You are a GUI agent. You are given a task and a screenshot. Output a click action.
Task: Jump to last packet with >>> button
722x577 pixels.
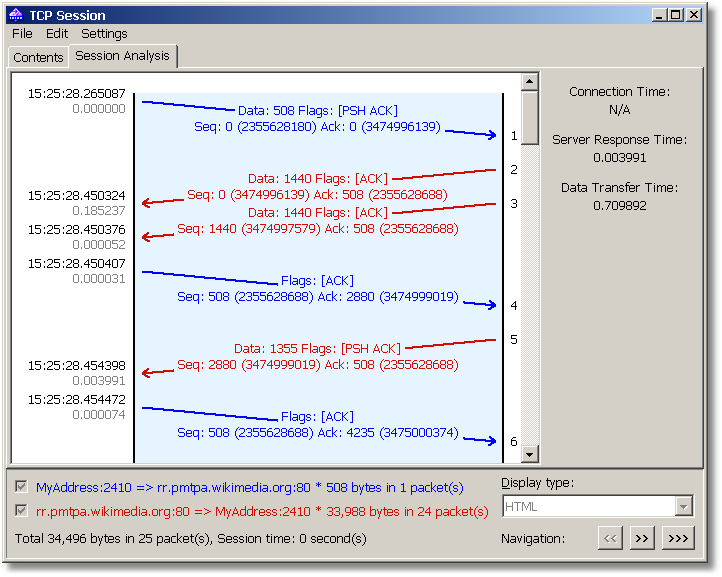coord(678,538)
